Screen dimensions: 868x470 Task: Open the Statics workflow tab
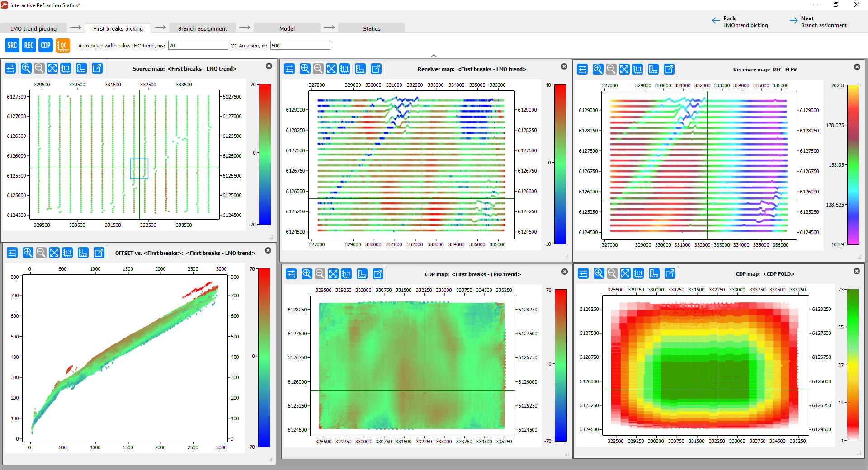point(372,28)
